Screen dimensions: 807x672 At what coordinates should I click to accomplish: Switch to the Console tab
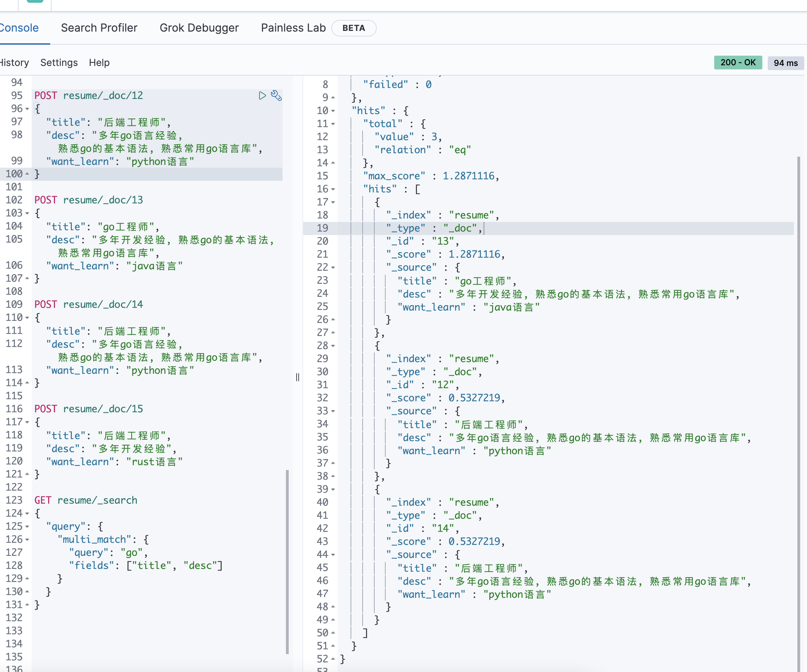(x=19, y=28)
